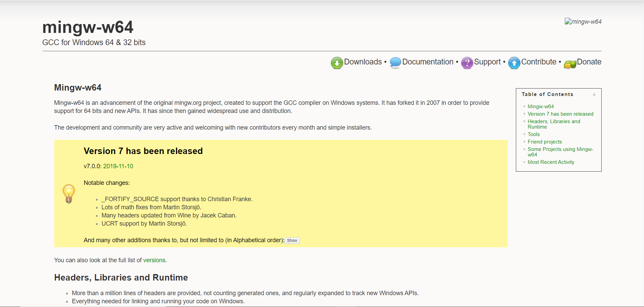Click the Donate money icon

[x=570, y=63]
